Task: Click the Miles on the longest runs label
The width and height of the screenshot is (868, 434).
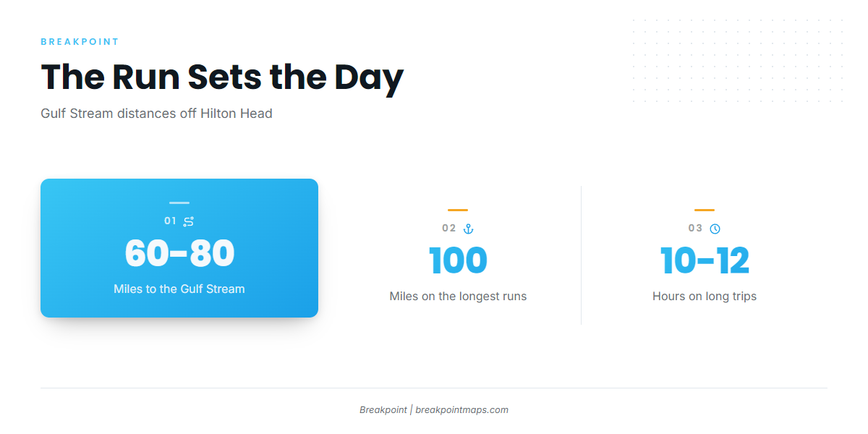Action: tap(458, 296)
